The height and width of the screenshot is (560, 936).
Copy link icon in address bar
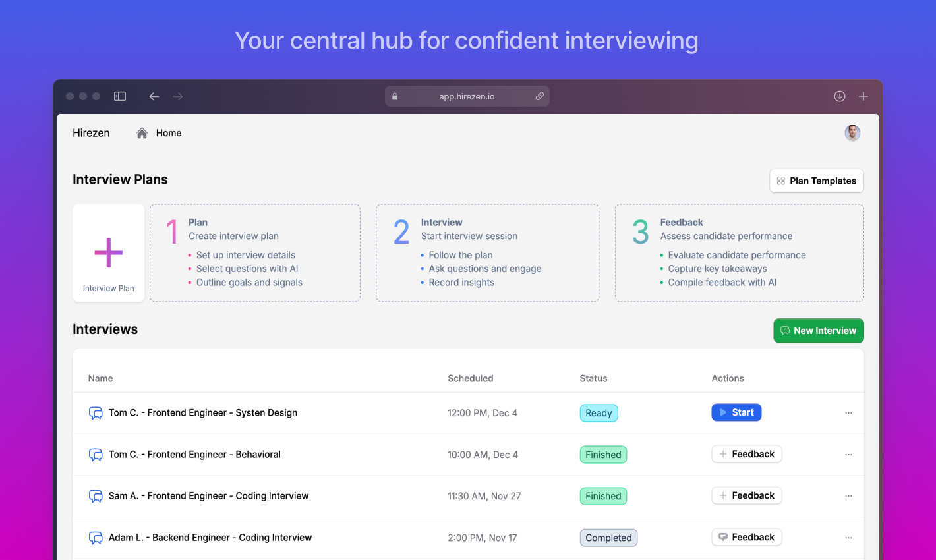coord(539,96)
